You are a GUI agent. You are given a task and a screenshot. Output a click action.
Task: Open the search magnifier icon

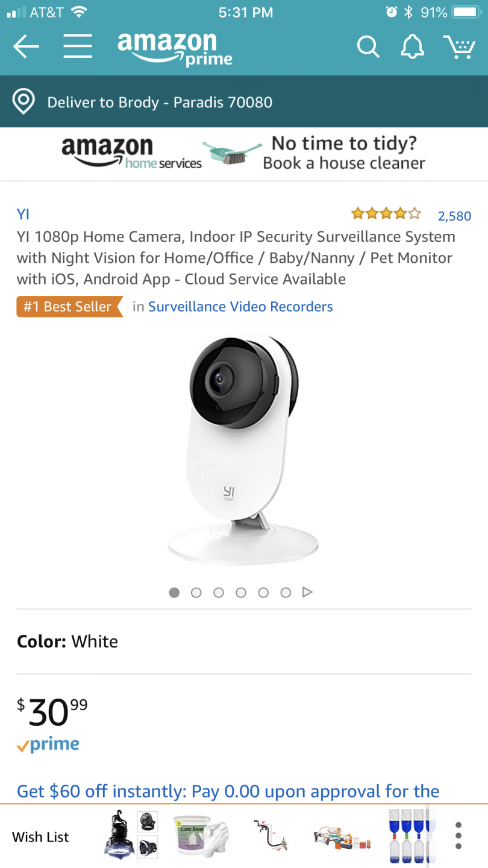(x=368, y=46)
